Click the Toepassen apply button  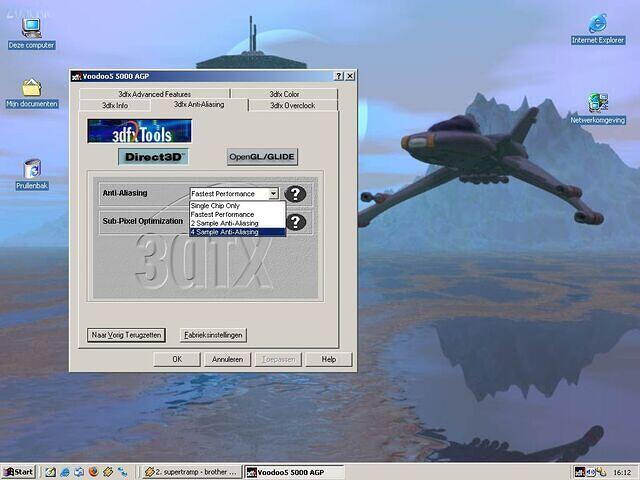pyautogui.click(x=278, y=359)
